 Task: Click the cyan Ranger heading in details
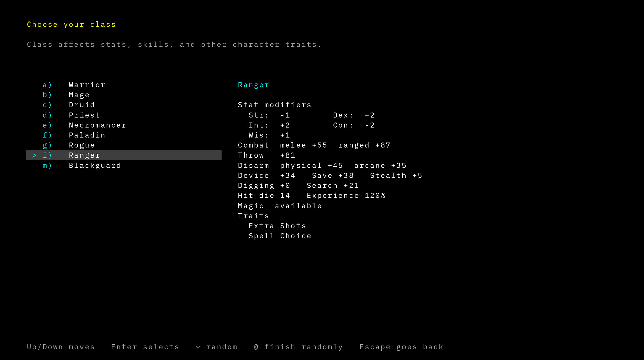[x=253, y=85]
